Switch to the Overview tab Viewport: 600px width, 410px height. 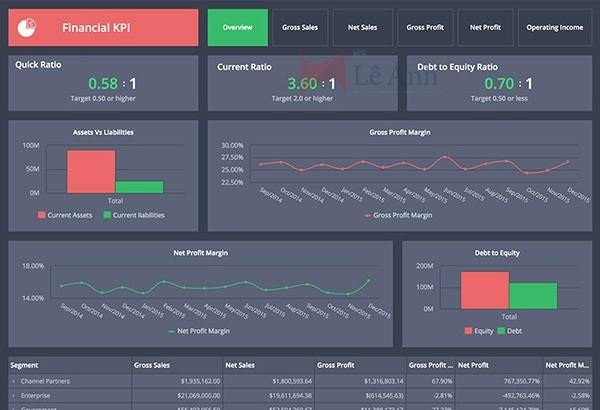[237, 27]
